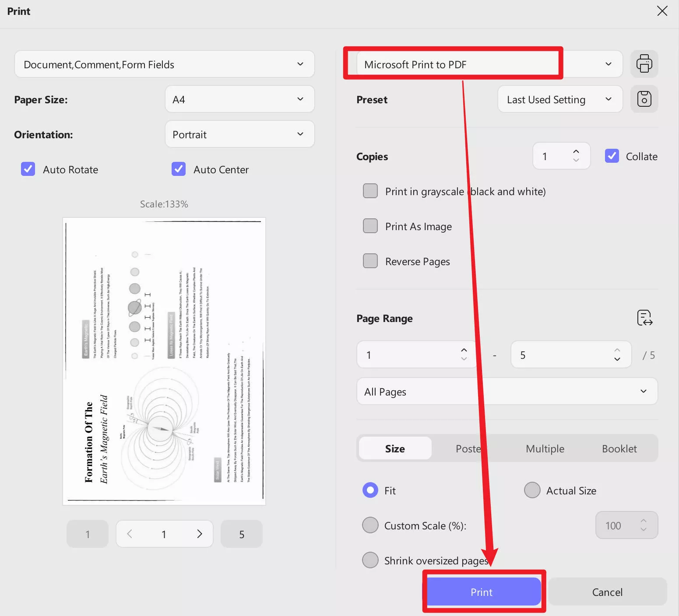Increase ending page with the up stepper
This screenshot has width=679, height=616.
pyautogui.click(x=617, y=350)
